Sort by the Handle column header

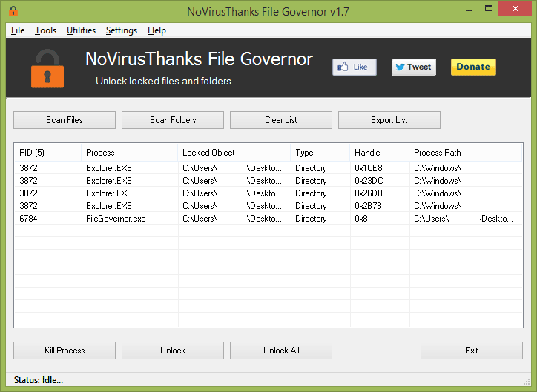[380, 153]
